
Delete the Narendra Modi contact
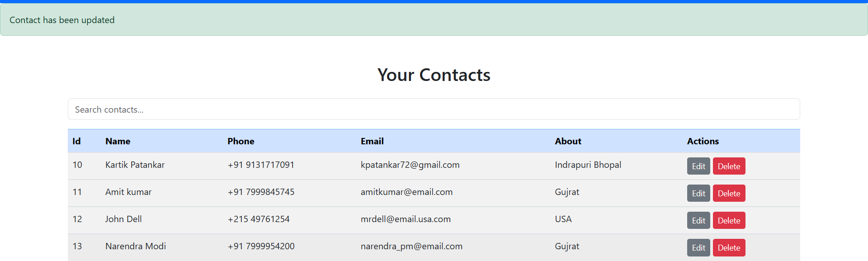coord(729,247)
